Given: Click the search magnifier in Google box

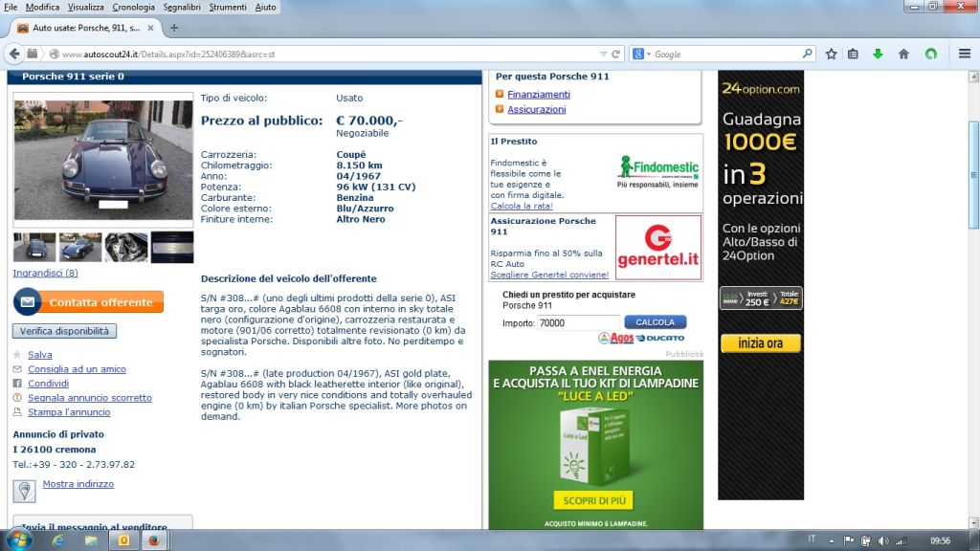Looking at the screenshot, I should click(x=807, y=54).
